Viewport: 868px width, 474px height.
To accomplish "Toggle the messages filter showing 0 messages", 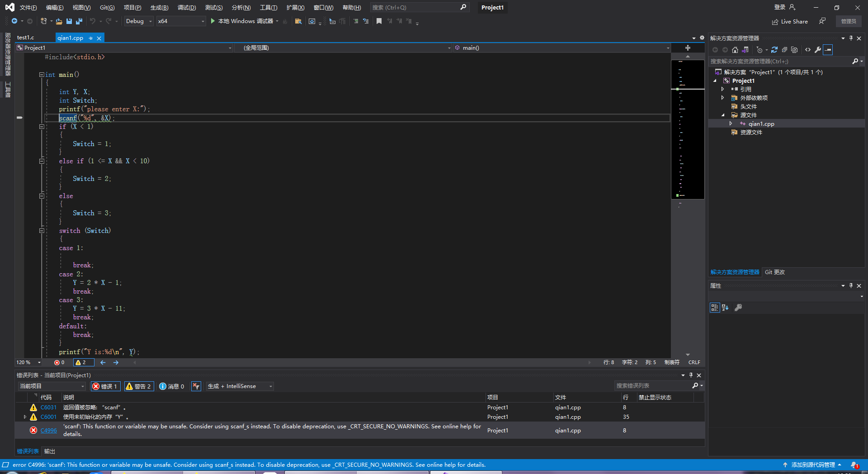I will [172, 386].
